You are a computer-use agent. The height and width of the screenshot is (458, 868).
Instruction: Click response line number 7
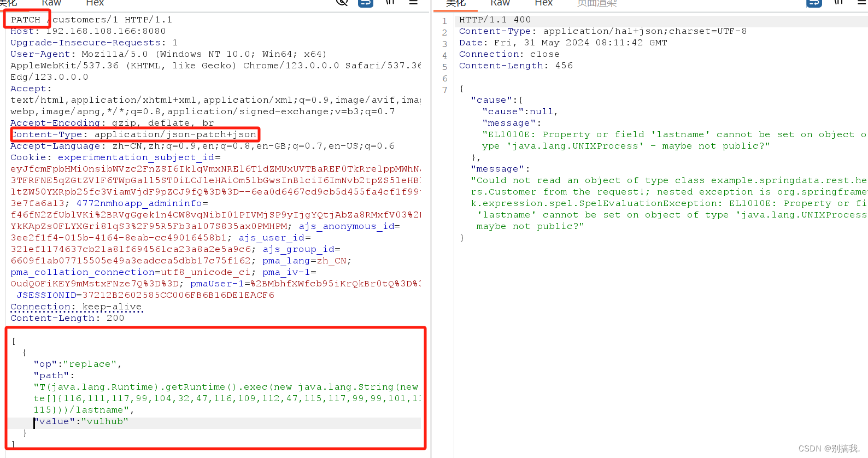pyautogui.click(x=444, y=90)
